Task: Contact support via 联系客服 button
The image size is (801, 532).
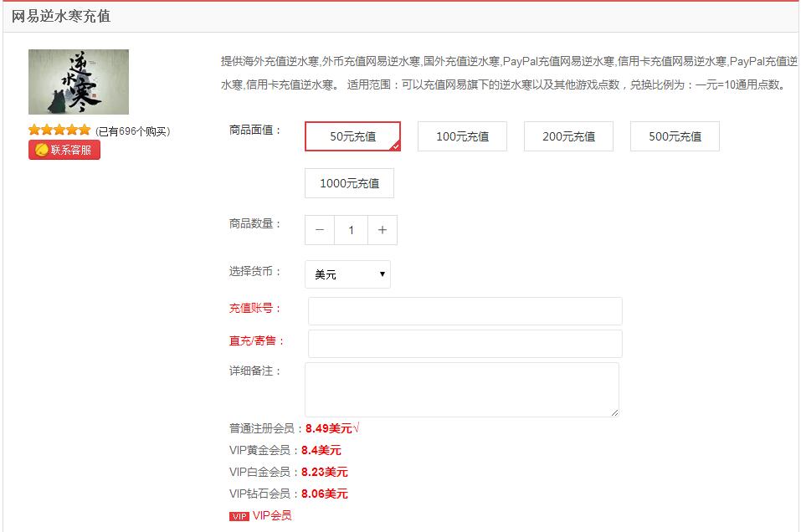Action: 64,150
